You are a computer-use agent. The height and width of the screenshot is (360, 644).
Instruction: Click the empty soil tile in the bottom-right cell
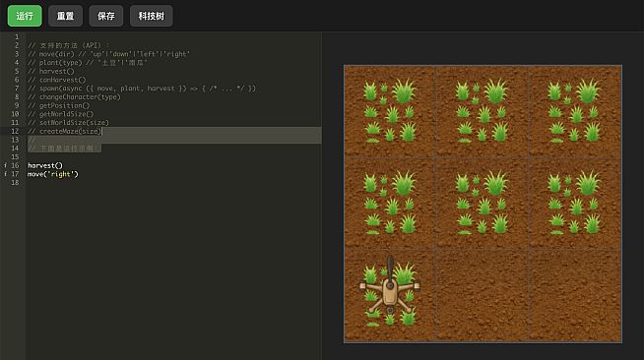[x=574, y=295]
